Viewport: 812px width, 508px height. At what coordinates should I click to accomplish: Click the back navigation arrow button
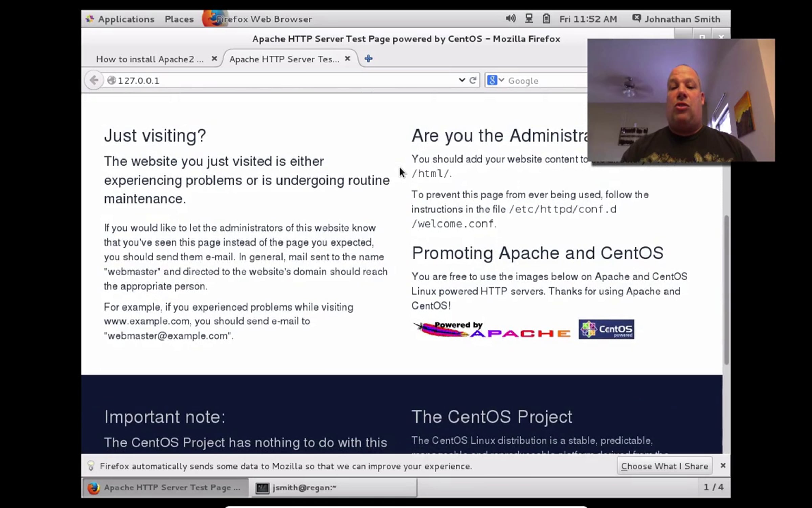click(x=94, y=80)
